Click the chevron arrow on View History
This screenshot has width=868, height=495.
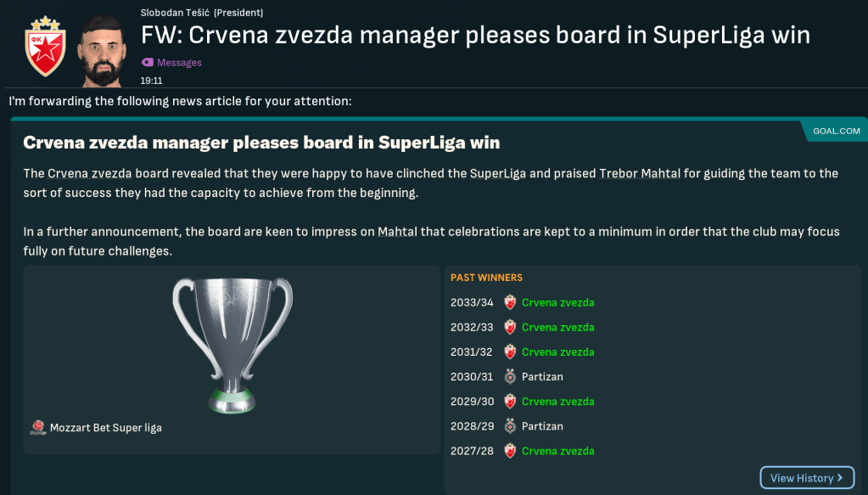[x=840, y=478]
